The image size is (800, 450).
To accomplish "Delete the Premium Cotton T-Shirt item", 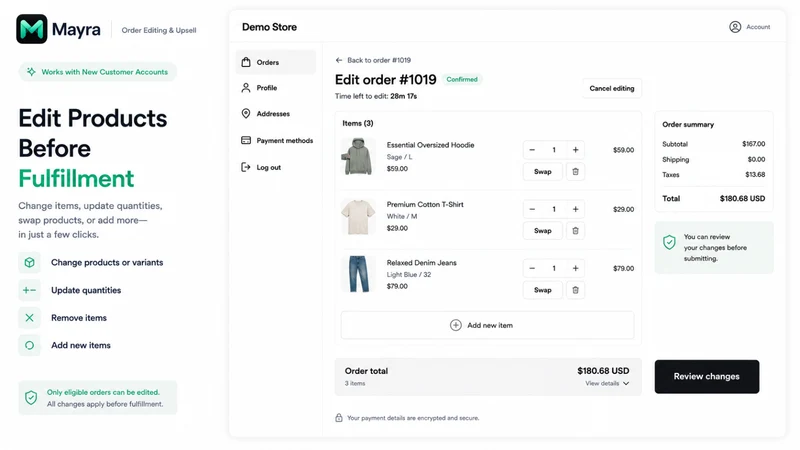I will coord(576,231).
